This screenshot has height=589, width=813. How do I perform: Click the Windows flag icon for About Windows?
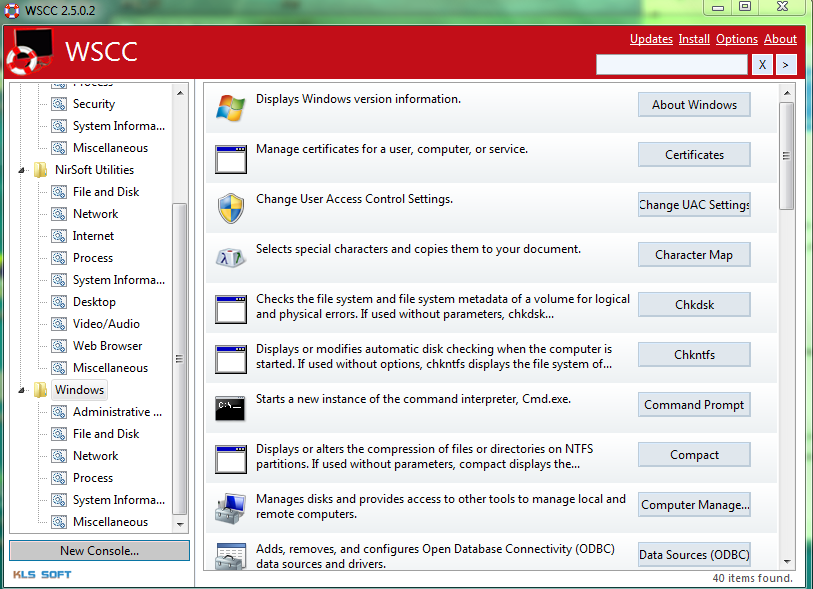tap(230, 108)
